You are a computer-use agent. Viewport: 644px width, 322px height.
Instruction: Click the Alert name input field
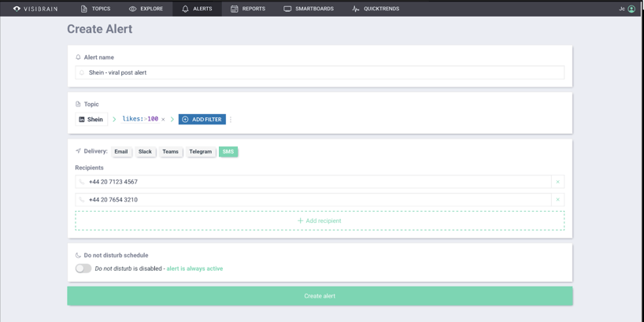320,72
